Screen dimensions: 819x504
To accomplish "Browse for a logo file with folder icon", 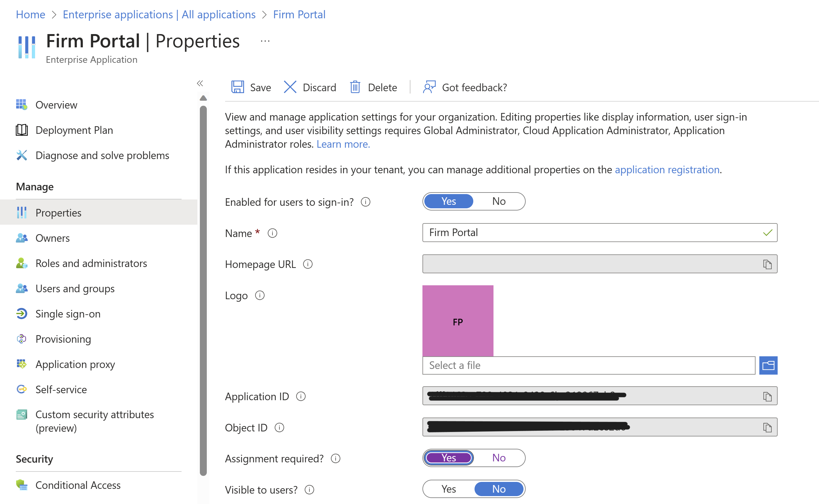I will point(768,366).
